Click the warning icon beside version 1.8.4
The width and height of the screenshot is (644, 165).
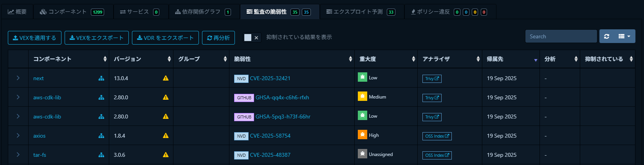(x=166, y=136)
